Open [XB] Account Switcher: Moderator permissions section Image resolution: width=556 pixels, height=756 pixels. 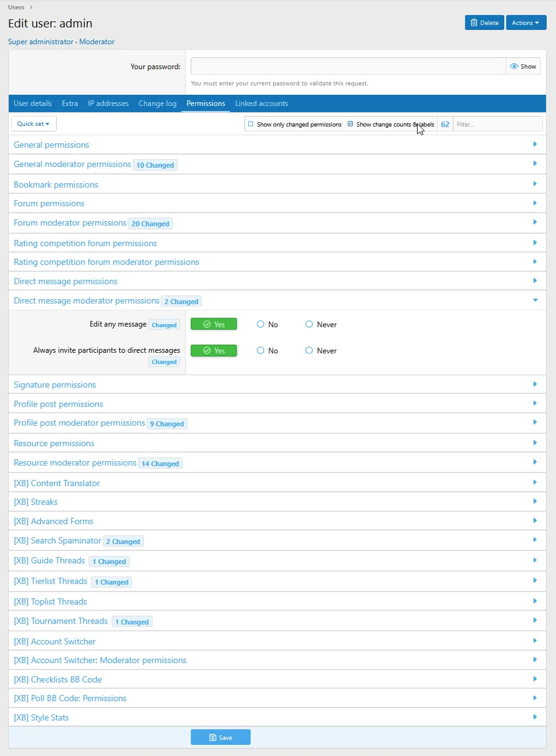tap(277, 660)
